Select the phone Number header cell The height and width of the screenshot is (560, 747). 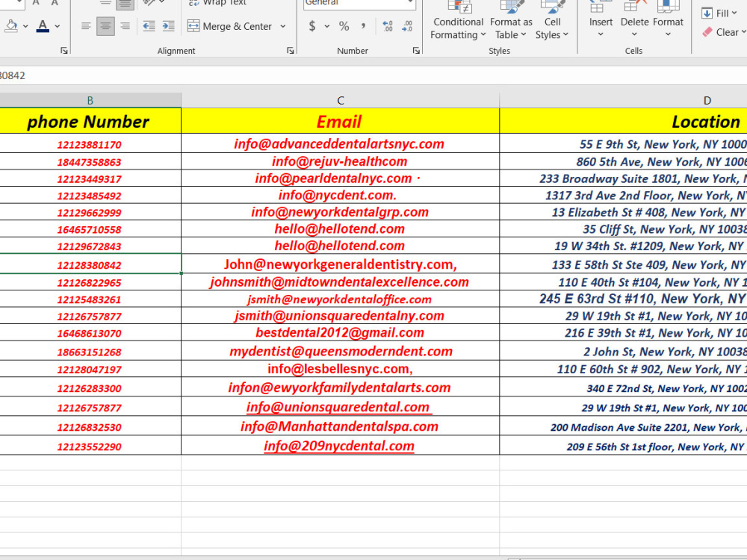click(90, 121)
